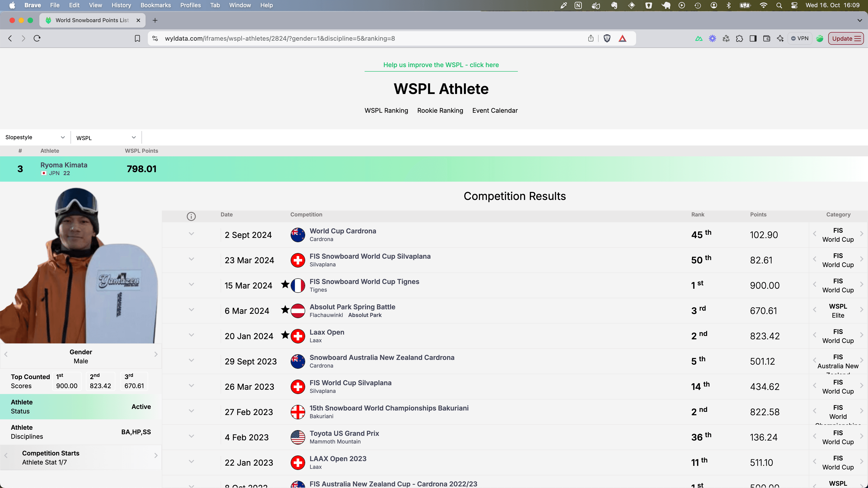Open Brave Shields lion icon
Viewport: 868px width, 488px height.
[x=607, y=38]
